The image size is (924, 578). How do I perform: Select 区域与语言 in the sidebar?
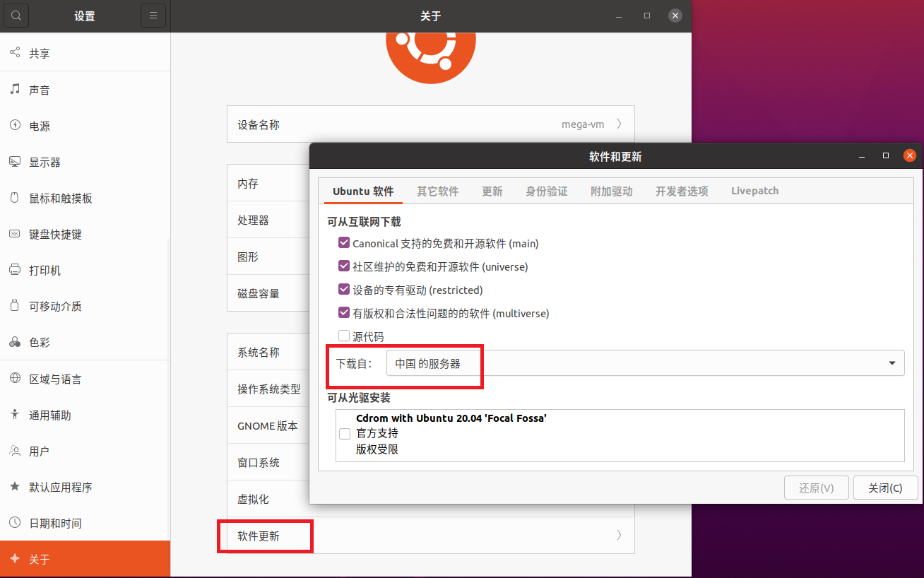tap(85, 379)
